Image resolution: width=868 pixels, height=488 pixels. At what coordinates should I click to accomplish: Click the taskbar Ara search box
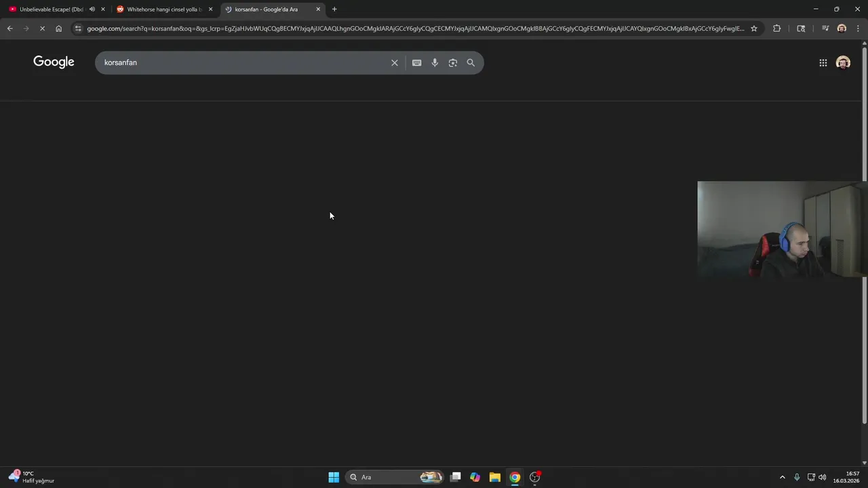[395, 477]
